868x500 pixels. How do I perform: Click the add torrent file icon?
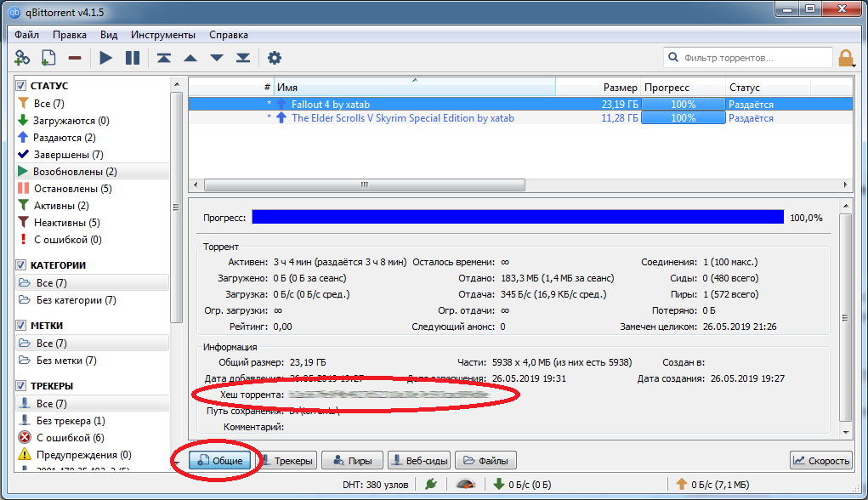click(48, 58)
